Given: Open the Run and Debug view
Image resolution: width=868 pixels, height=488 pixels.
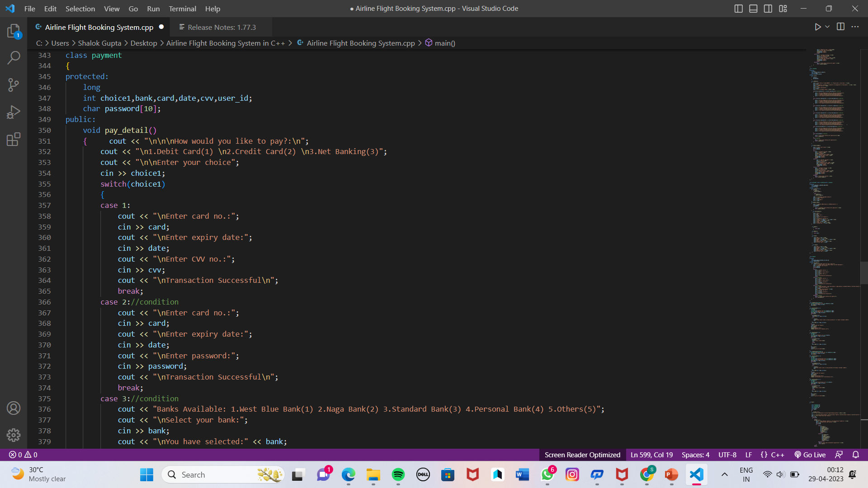Looking at the screenshot, I should (x=14, y=112).
